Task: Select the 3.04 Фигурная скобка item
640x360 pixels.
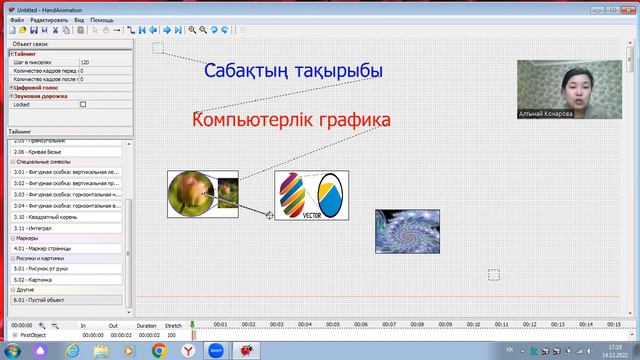Action: click(66, 206)
